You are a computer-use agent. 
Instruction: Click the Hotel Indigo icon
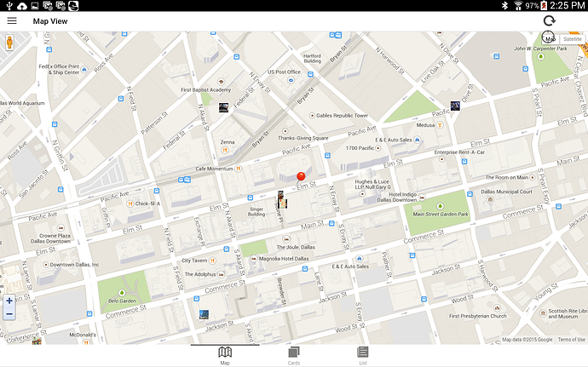422,198
